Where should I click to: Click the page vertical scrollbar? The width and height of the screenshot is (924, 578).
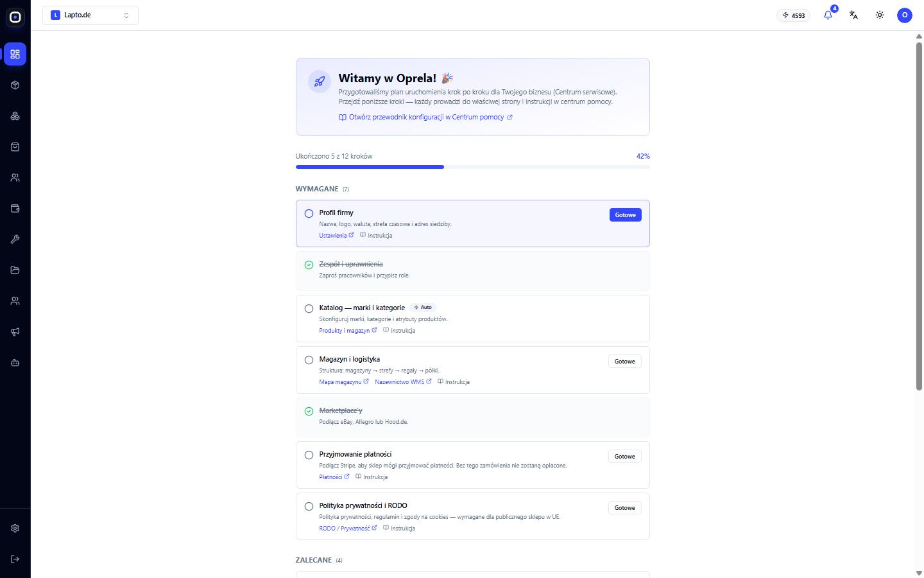(x=919, y=212)
